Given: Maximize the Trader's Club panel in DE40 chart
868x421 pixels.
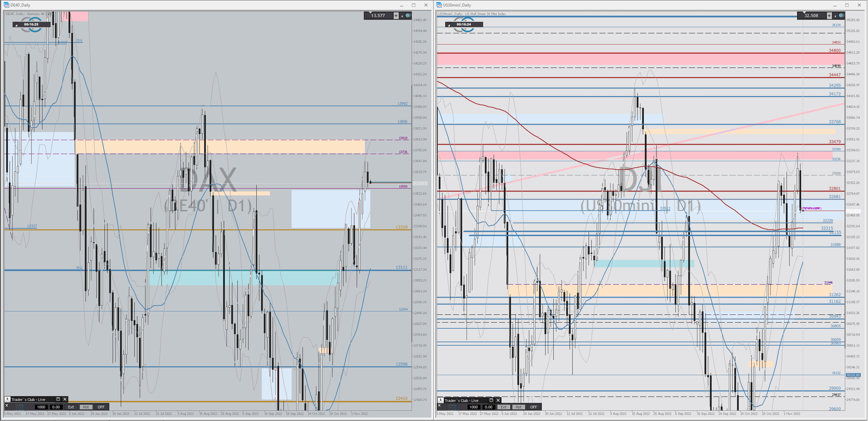Looking at the screenshot, I should (58, 399).
